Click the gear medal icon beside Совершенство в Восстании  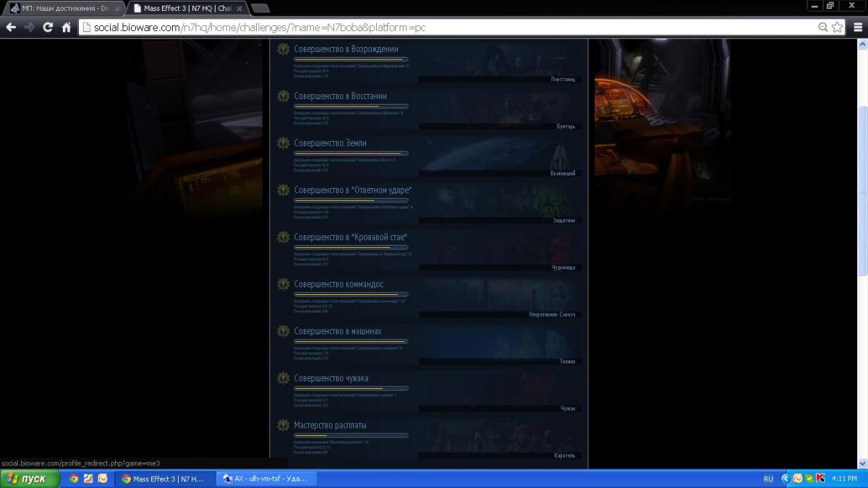[x=284, y=97]
